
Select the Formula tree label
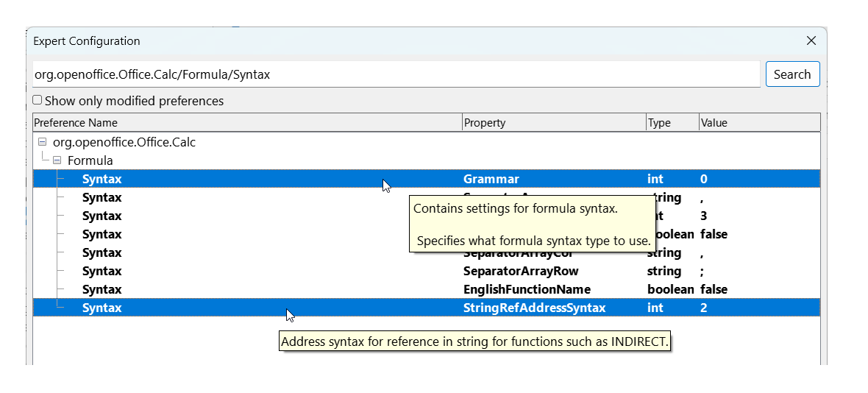tap(90, 160)
